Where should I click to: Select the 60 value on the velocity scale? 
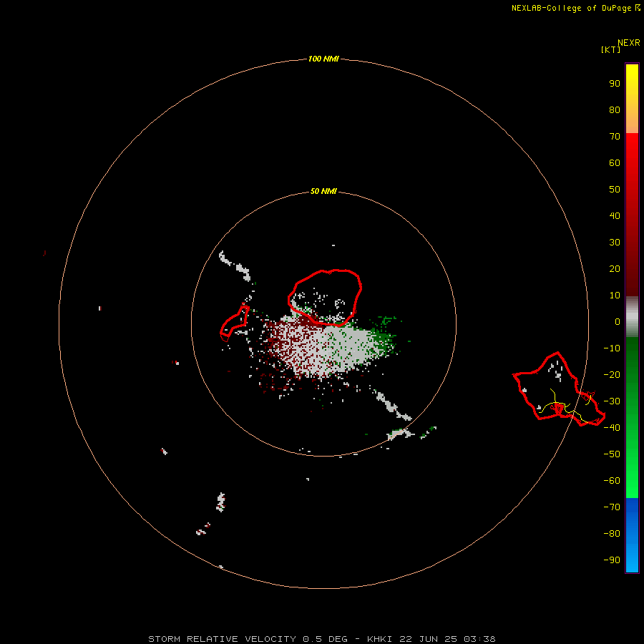click(x=615, y=162)
